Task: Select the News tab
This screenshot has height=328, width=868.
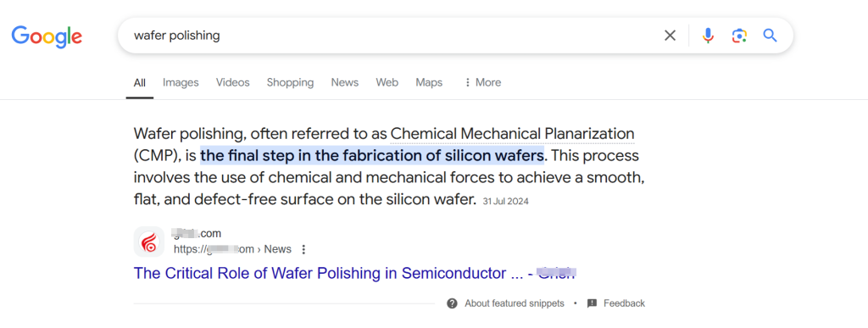Action: pyautogui.click(x=344, y=82)
